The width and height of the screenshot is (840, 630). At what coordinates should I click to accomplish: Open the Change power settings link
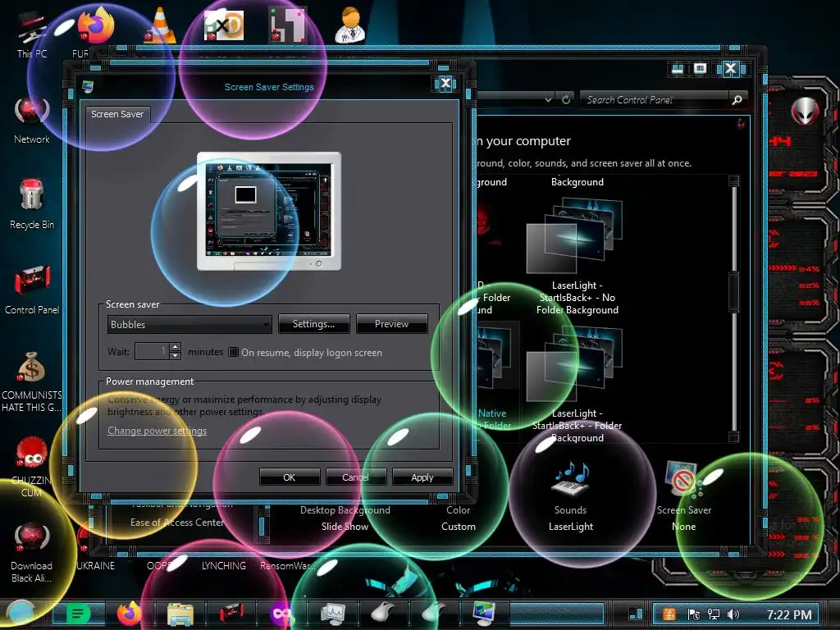[x=157, y=430]
